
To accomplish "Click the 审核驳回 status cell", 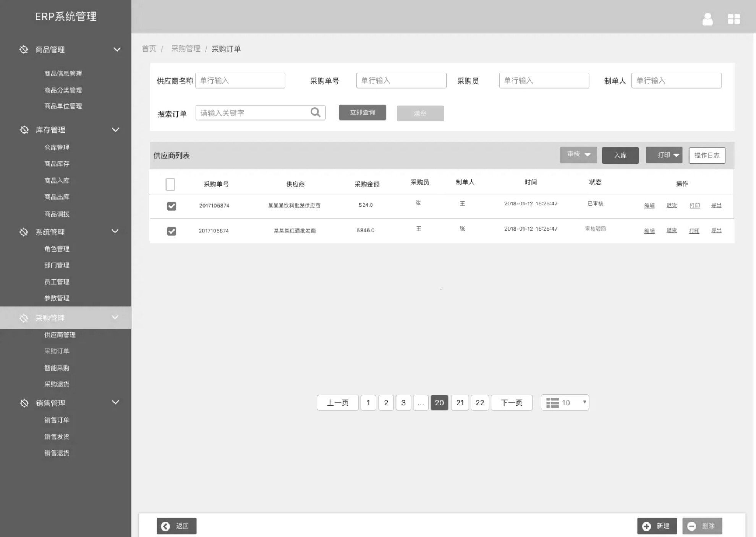I will pyautogui.click(x=595, y=229).
